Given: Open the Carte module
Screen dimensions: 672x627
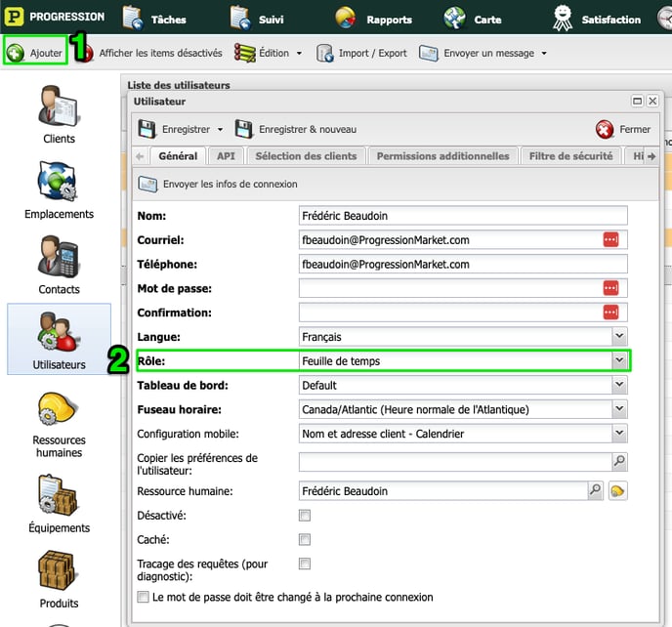Looking at the screenshot, I should click(x=473, y=19).
